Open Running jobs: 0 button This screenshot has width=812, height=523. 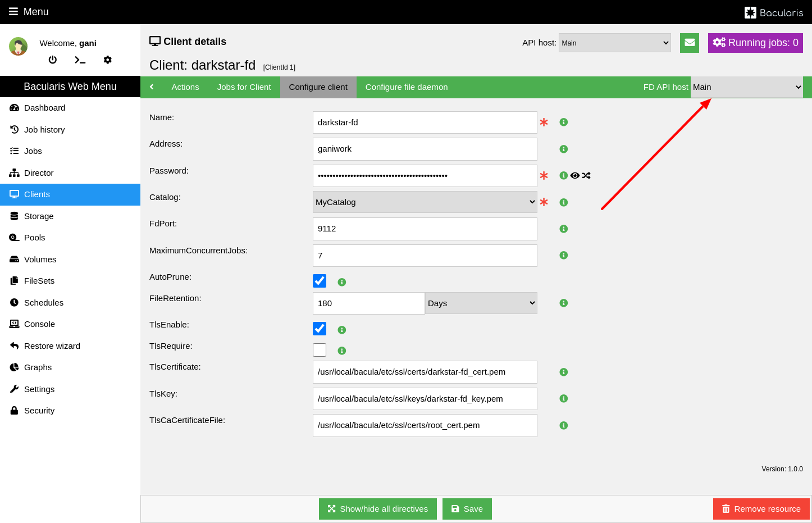click(x=755, y=43)
